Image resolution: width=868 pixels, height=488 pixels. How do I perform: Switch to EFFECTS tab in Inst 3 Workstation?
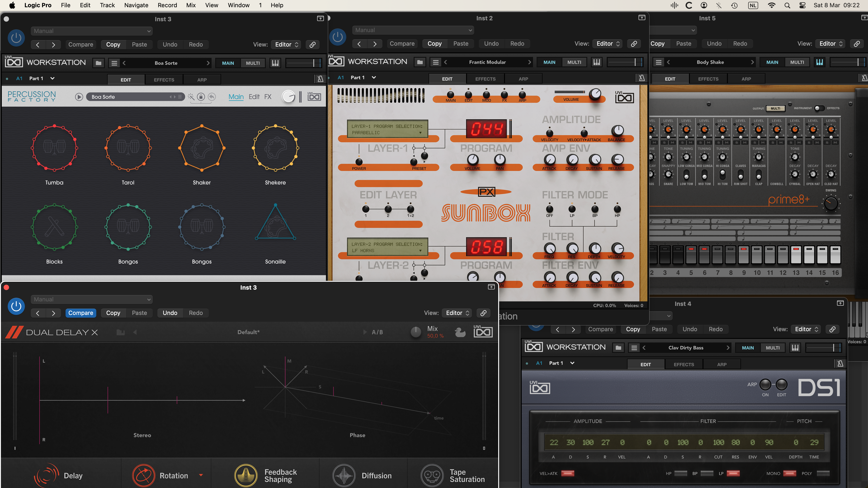(164, 80)
